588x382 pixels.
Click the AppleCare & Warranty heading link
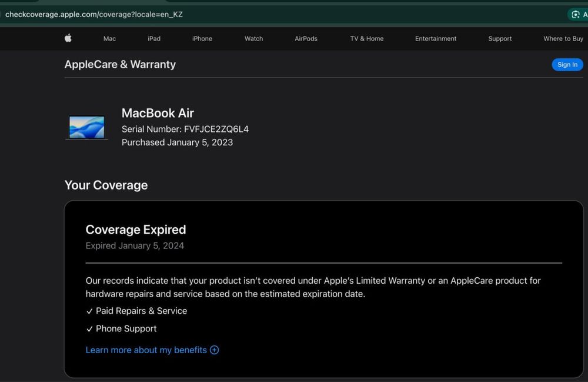point(120,65)
